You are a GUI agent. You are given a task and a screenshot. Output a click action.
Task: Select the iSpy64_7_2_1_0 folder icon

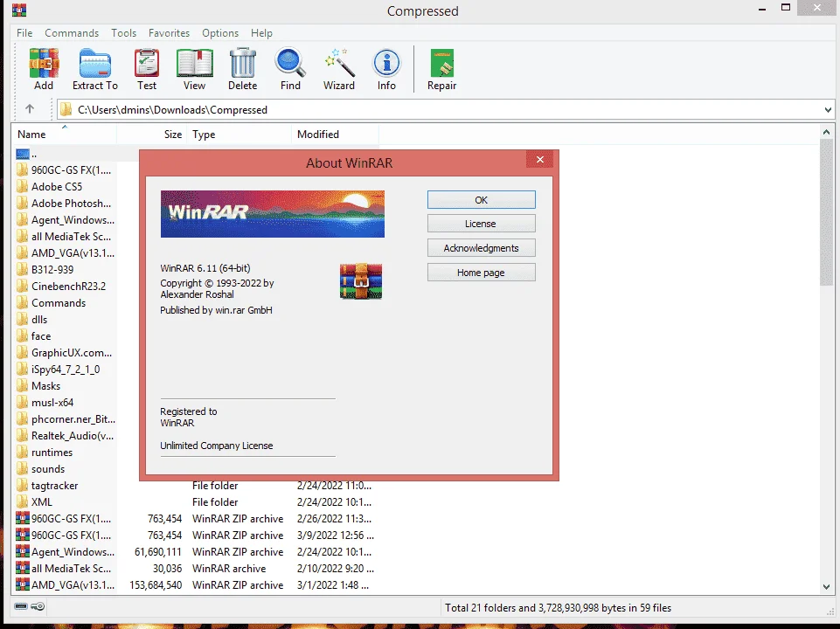point(22,369)
